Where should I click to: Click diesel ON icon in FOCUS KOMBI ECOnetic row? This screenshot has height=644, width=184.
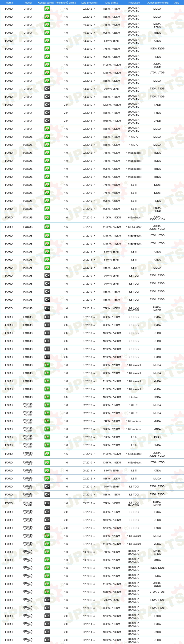point(47,503)
